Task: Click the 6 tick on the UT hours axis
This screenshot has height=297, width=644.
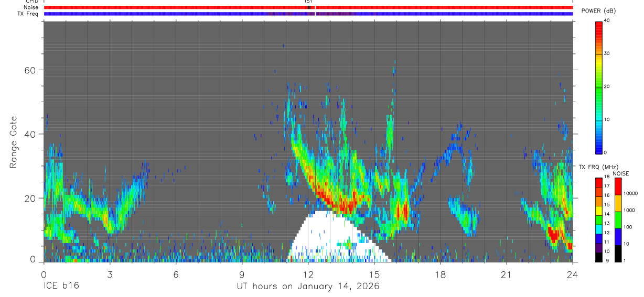Action: pos(176,274)
